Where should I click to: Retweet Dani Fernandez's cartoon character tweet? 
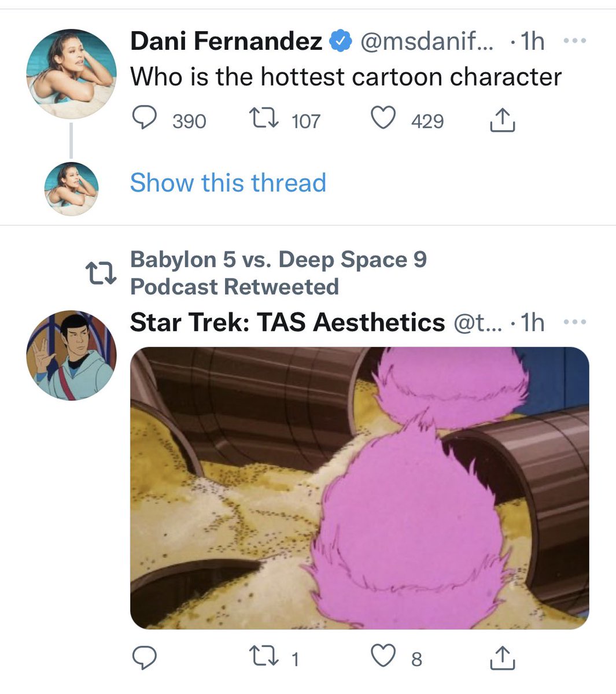tap(263, 120)
